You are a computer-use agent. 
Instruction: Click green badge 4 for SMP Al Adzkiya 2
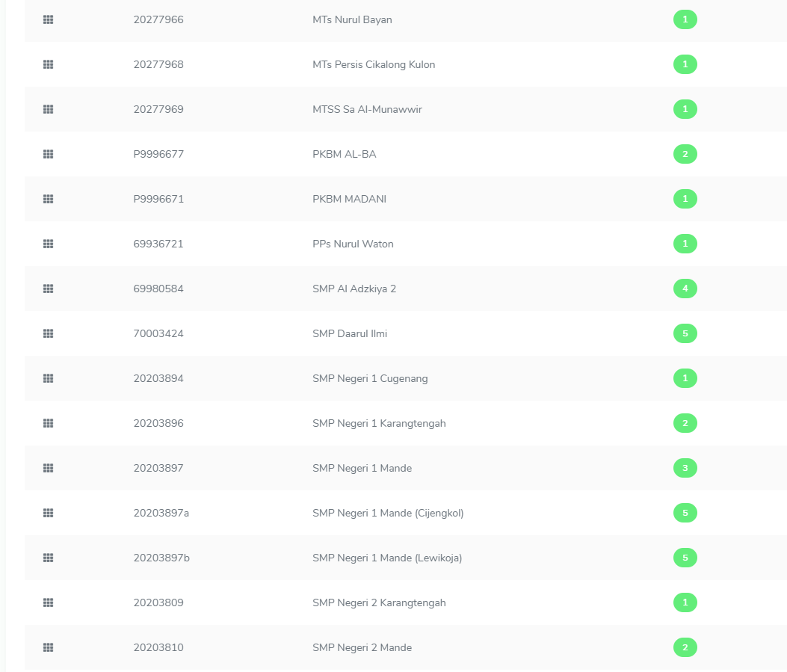tap(685, 289)
